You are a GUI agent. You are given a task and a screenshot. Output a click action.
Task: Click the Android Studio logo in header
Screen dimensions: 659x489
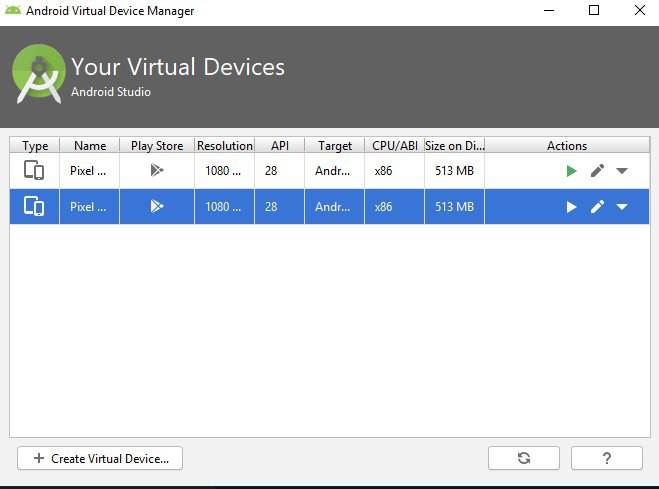39,74
